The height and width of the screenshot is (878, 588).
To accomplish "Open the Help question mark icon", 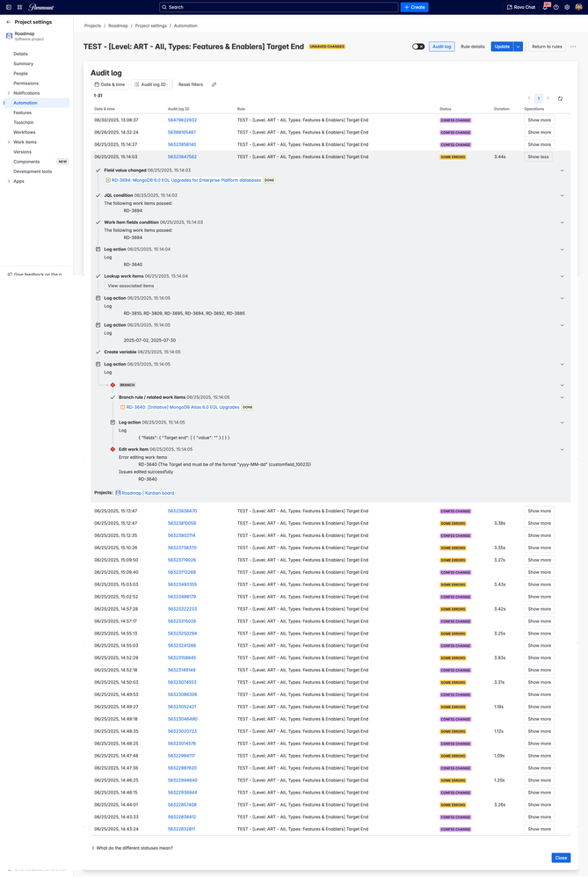I will click(x=556, y=7).
